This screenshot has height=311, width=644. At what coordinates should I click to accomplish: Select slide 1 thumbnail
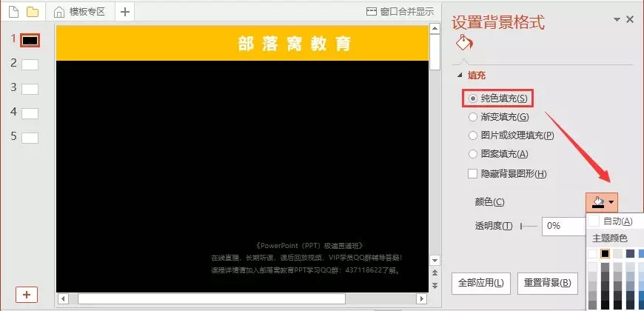30,40
